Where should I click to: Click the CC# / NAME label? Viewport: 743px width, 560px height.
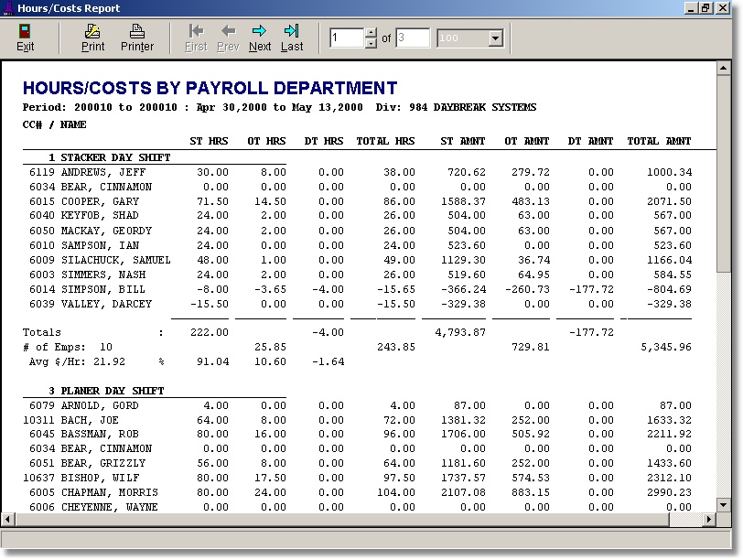click(x=55, y=125)
